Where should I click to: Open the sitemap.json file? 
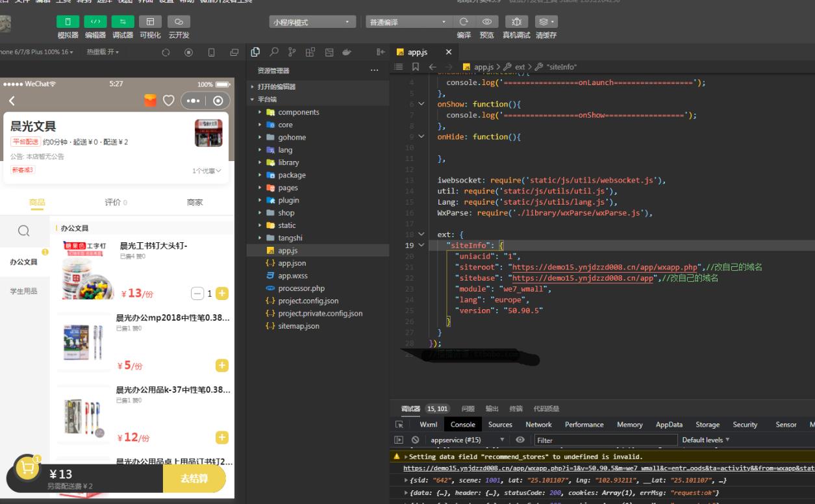click(x=299, y=326)
